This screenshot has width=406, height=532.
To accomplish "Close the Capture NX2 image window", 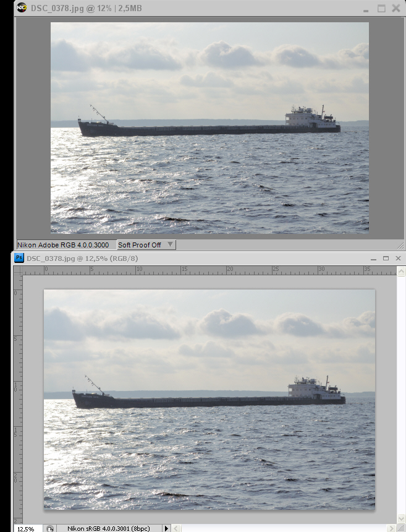I will tap(396, 8).
